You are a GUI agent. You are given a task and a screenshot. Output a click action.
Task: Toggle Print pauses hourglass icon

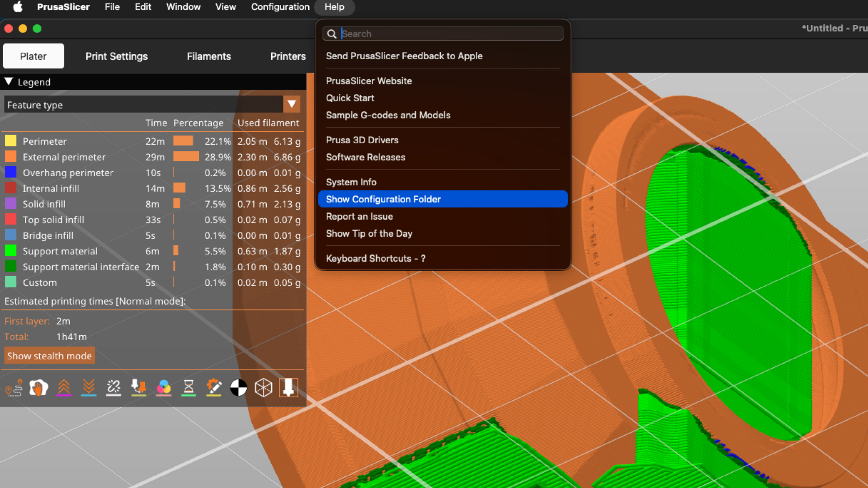tap(189, 388)
